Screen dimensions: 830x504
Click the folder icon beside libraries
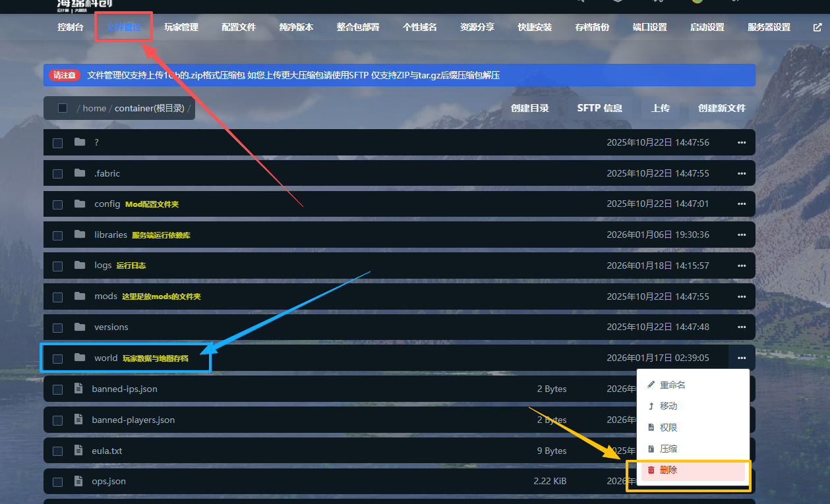coord(80,235)
